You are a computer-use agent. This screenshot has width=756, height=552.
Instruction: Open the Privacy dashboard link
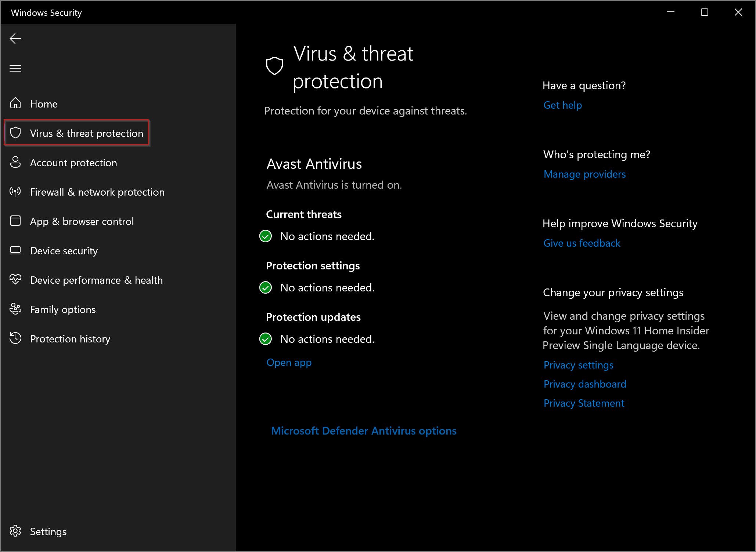[585, 384]
